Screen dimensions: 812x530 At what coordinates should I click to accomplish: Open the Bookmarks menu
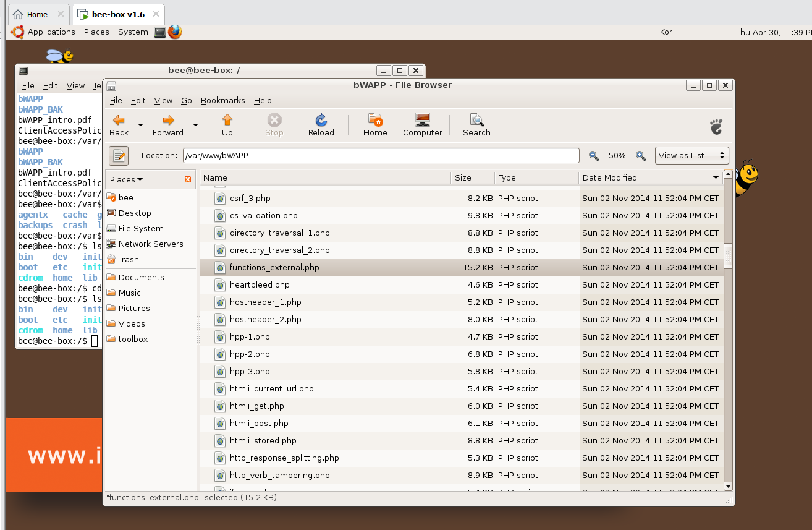click(x=222, y=100)
